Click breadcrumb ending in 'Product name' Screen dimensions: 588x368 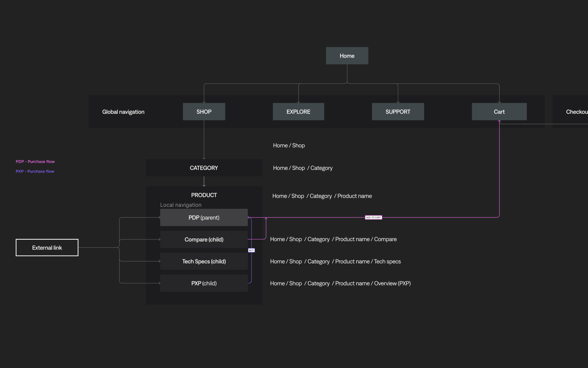(x=322, y=196)
